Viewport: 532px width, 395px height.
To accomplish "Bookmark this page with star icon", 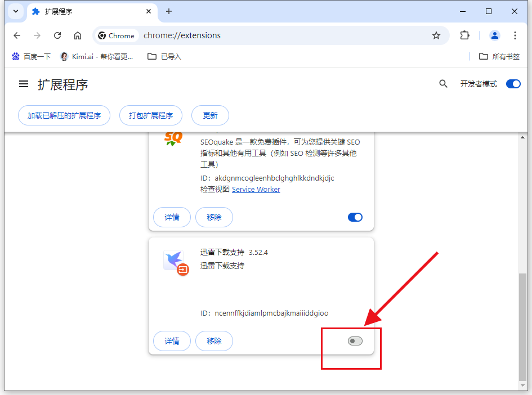I will tap(436, 35).
